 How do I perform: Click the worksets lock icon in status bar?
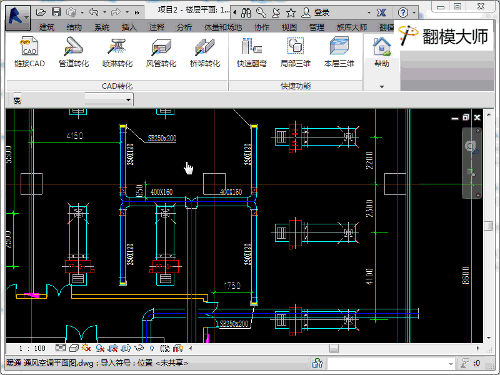[x=317, y=363]
